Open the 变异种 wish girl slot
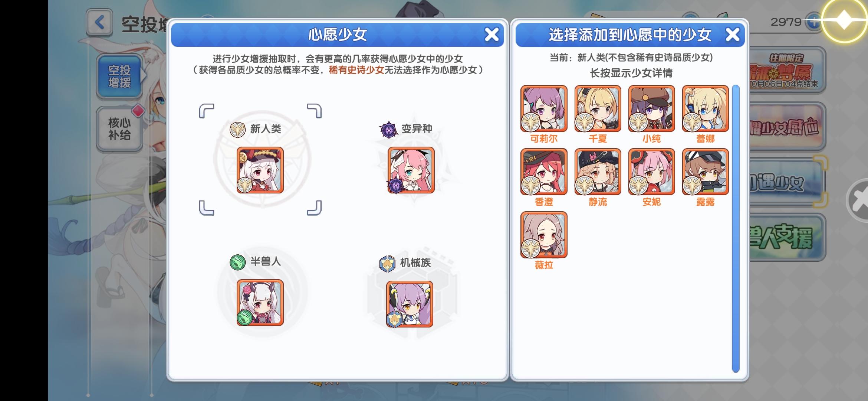 (411, 170)
